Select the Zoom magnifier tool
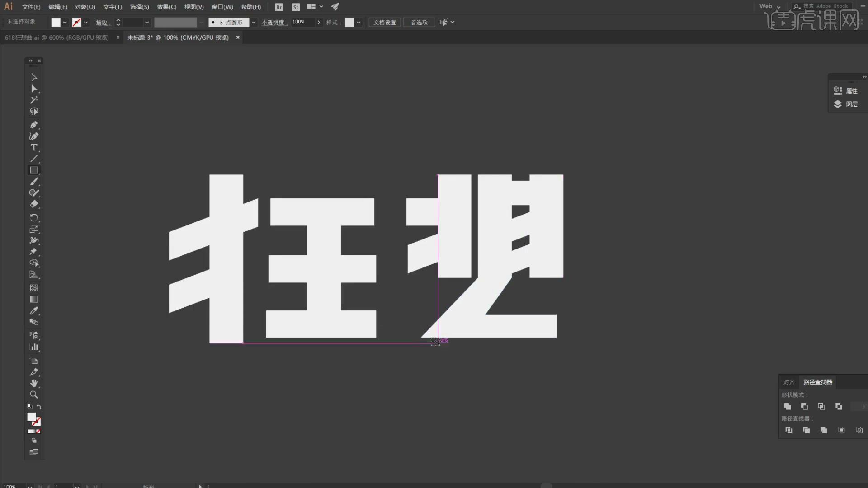 point(34,394)
